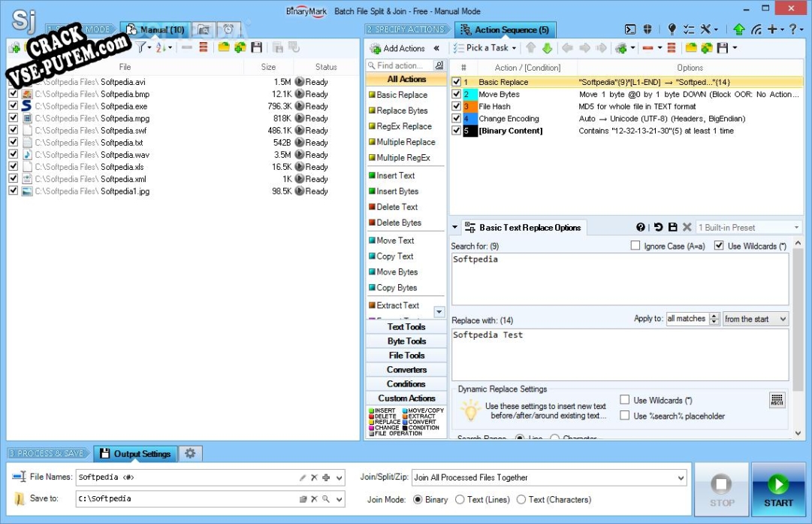Open the command line console icon

(630, 29)
